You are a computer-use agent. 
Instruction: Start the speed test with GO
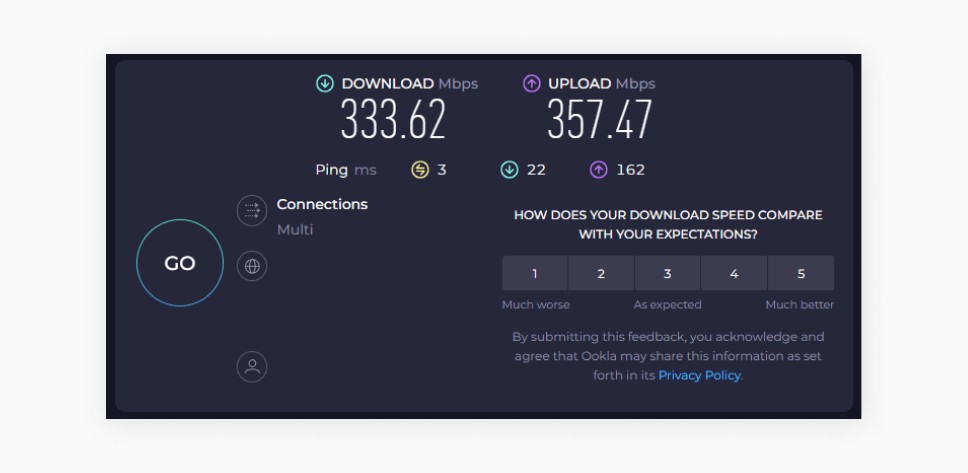(x=180, y=263)
